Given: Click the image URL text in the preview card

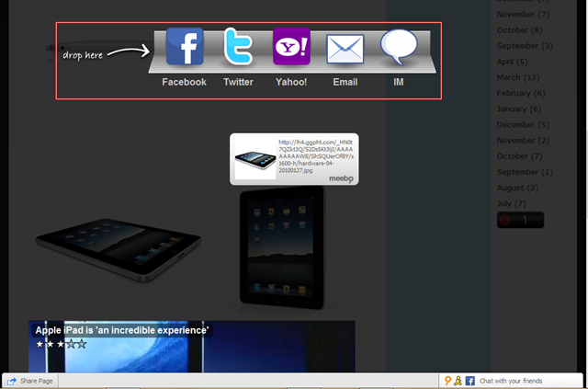Looking at the screenshot, I should coord(316,156).
